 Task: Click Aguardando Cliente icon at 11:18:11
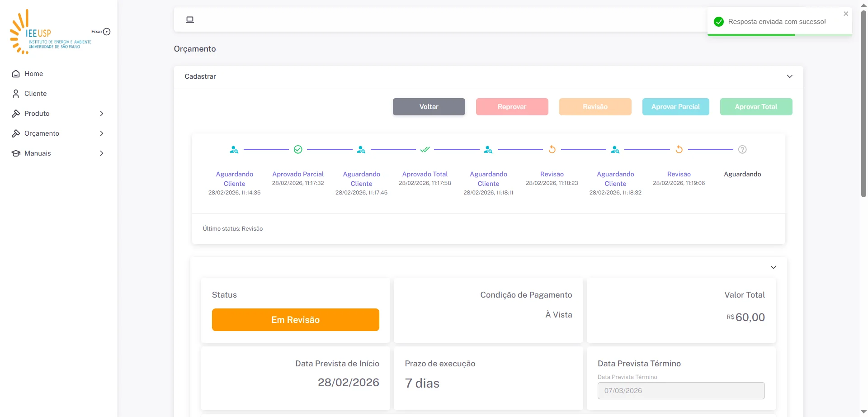point(488,149)
